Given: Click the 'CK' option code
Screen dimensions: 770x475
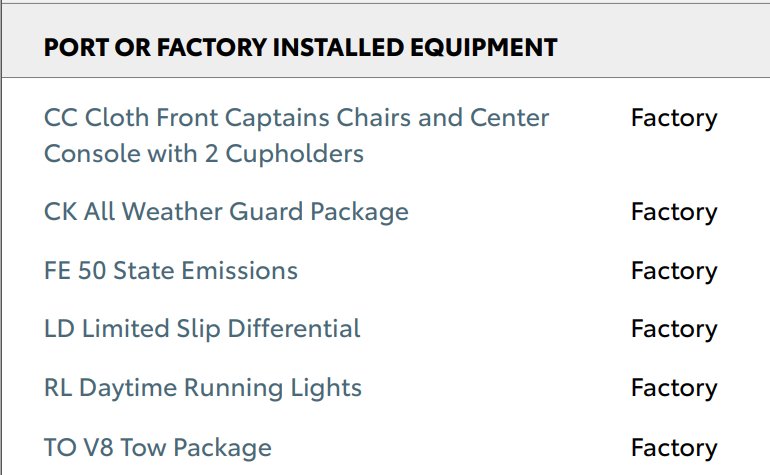Looking at the screenshot, I should [x=60, y=212].
